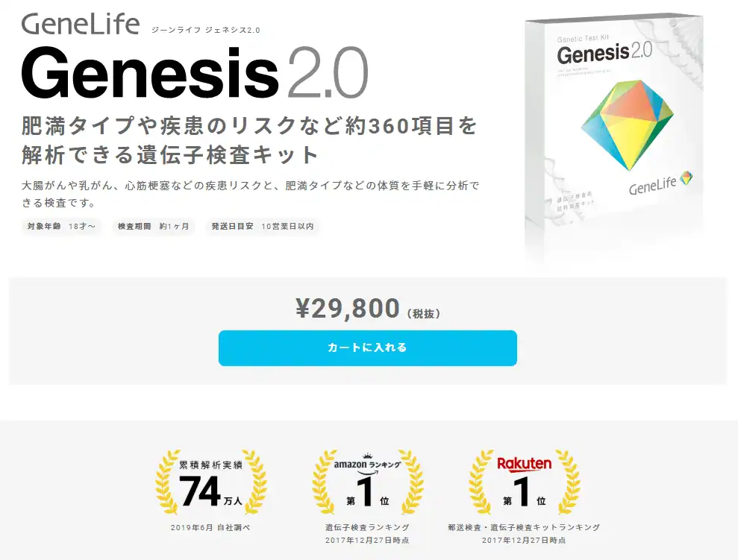Click the Rakuten ranking laurel badge
Viewport: 738px width, 560px height.
tap(525, 482)
